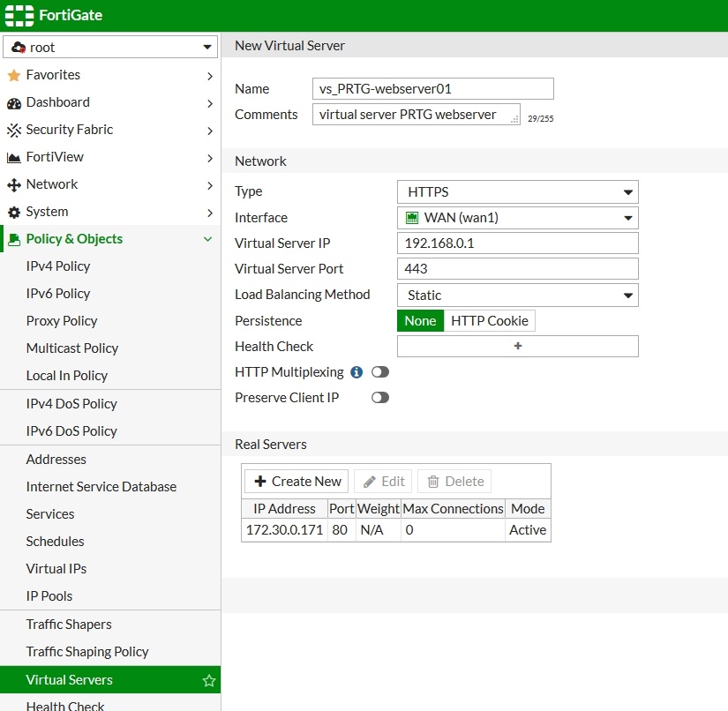Click the star beside Virtual Servers

208,680
